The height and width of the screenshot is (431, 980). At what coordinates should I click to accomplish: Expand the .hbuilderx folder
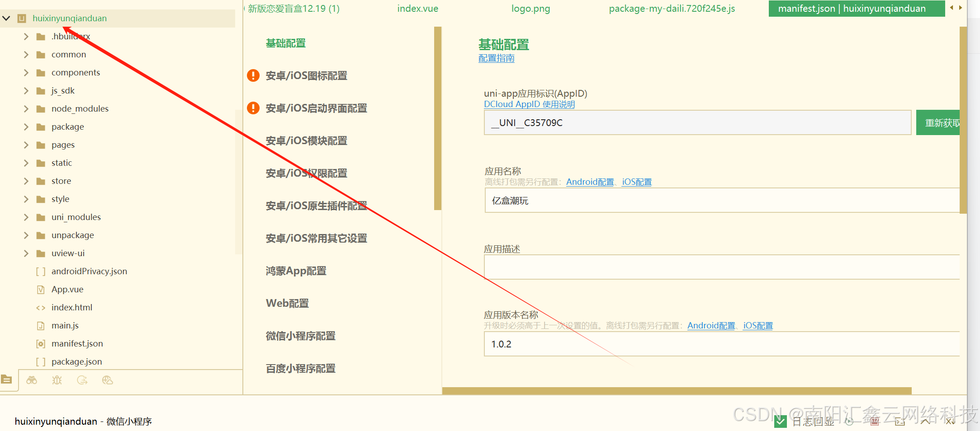[26, 37]
